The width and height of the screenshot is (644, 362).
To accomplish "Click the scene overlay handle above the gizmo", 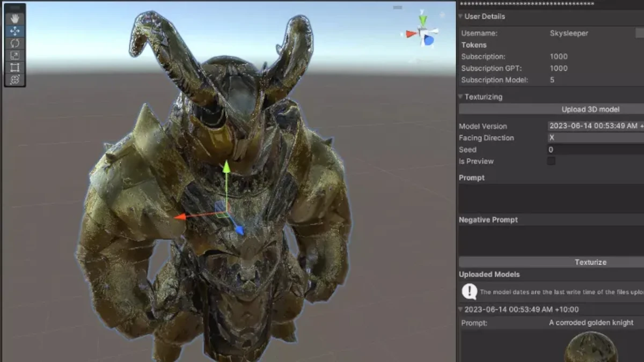I will coord(398,8).
